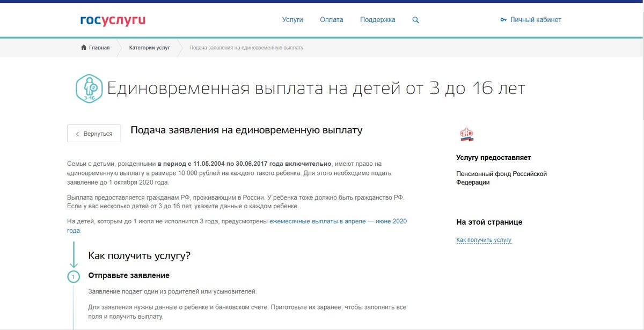Click the search magnifier icon
The height and width of the screenshot is (330, 644).
point(415,19)
